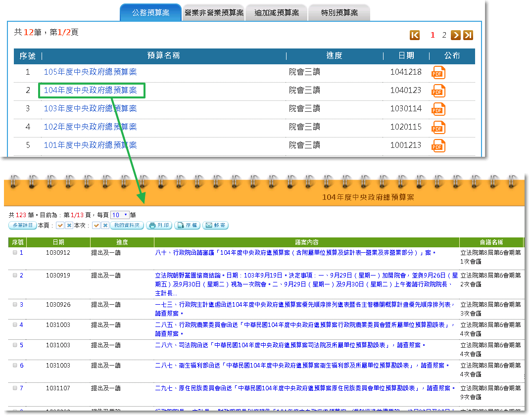Check the checkbox for row 1
This screenshot has height=417, width=532.
click(15, 253)
